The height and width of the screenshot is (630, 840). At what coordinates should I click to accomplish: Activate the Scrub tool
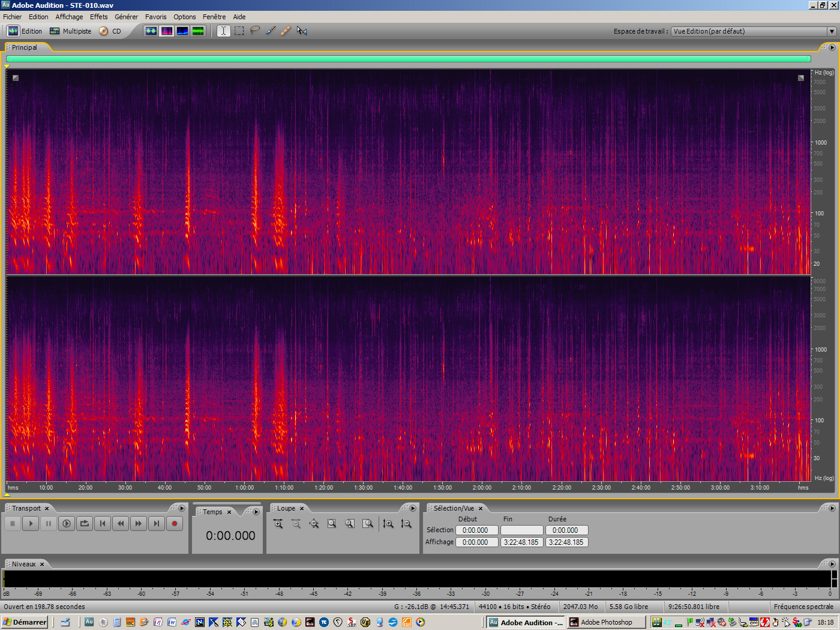click(301, 31)
